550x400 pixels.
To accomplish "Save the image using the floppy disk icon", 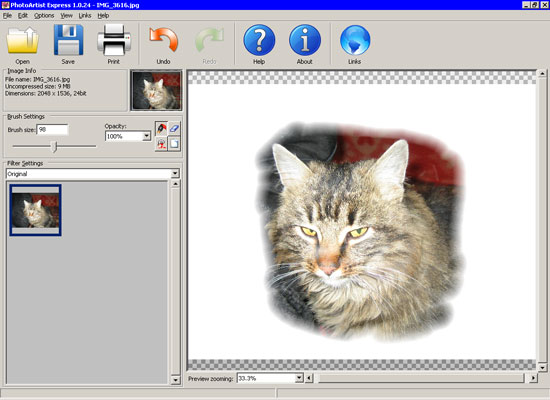I will 68,40.
